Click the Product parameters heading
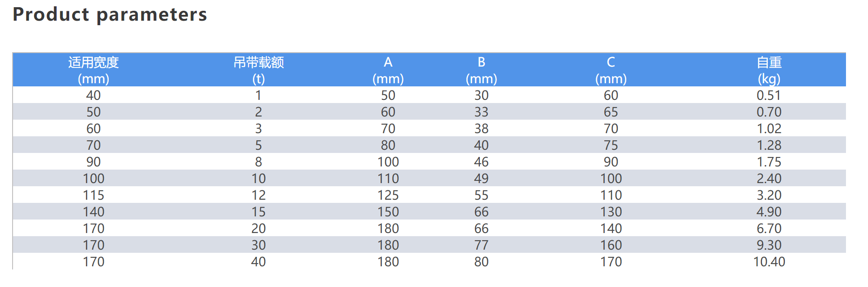This screenshot has height=287, width=868. 110,15
